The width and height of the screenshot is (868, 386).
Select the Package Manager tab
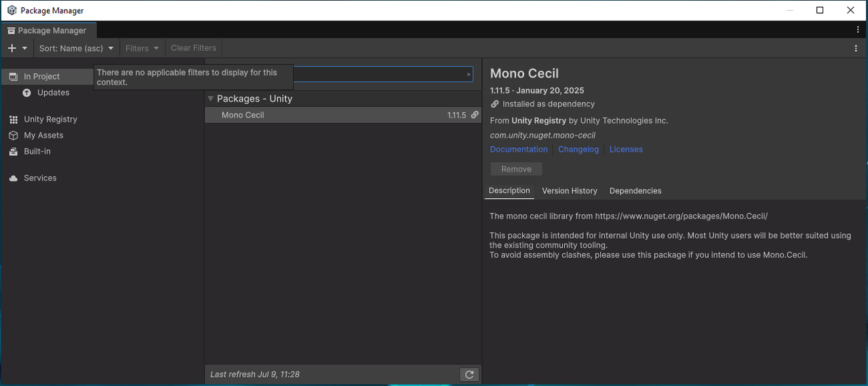coord(49,31)
